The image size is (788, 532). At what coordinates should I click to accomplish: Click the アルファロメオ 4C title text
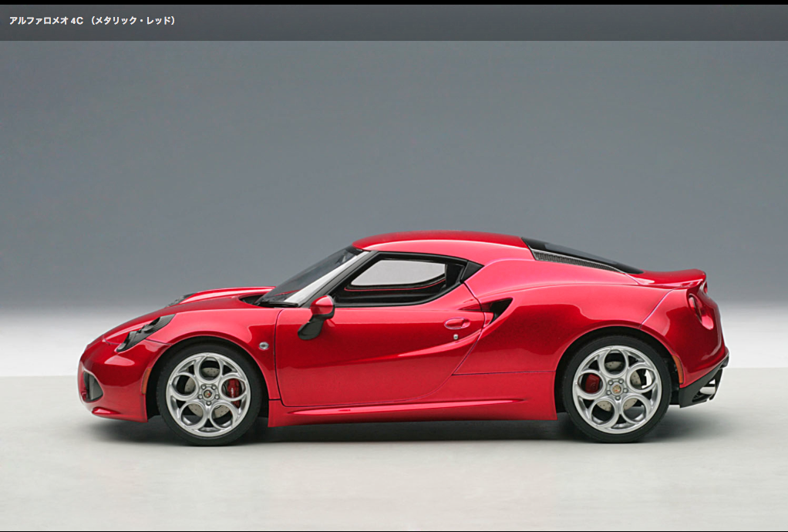pos(93,21)
